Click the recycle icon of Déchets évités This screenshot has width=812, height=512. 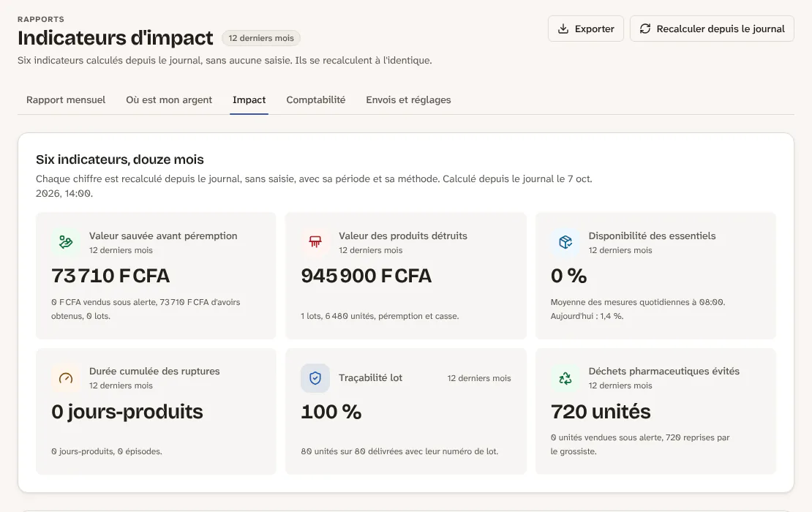(x=565, y=378)
